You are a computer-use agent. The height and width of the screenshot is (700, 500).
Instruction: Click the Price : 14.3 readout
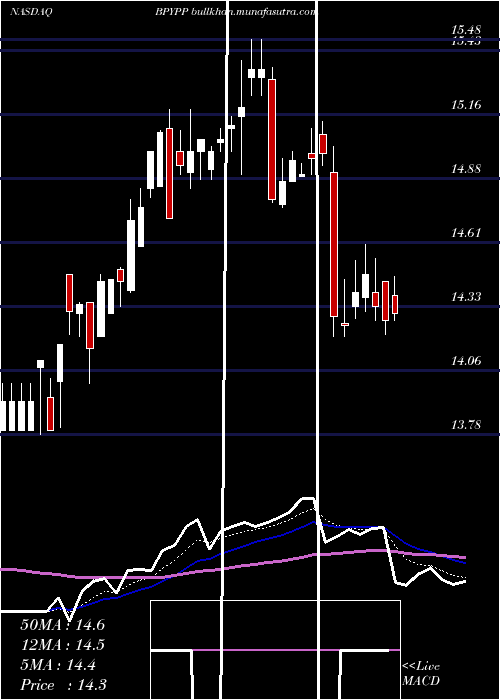click(x=63, y=685)
